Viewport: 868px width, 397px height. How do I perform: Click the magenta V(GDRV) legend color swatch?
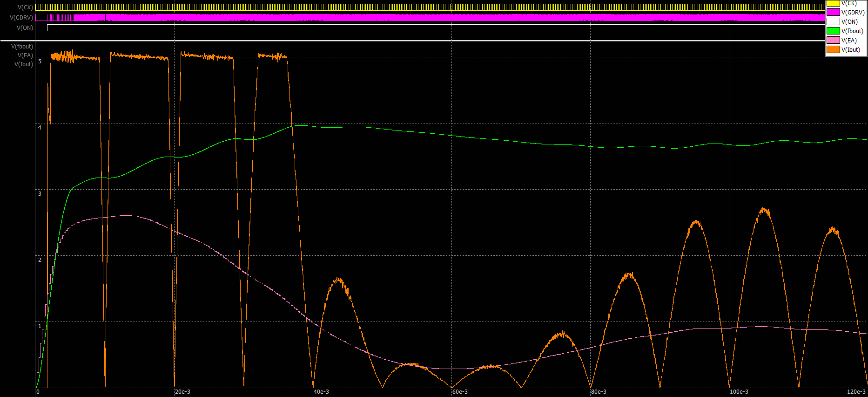coord(833,12)
